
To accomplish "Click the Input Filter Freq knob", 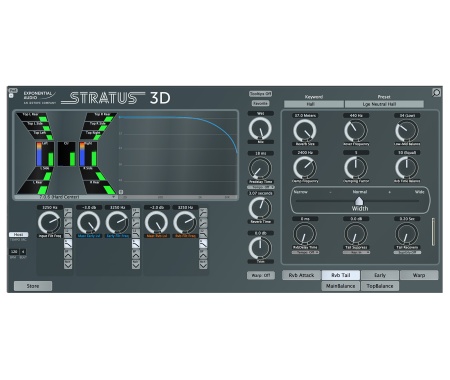I will (50, 222).
